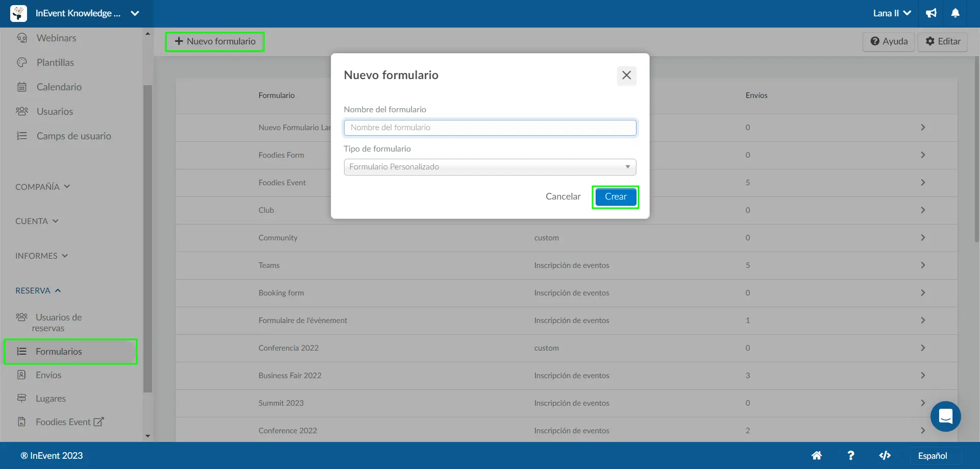Click the Usuarios people icon
Screen dimensions: 980x469
pyautogui.click(x=22, y=112)
